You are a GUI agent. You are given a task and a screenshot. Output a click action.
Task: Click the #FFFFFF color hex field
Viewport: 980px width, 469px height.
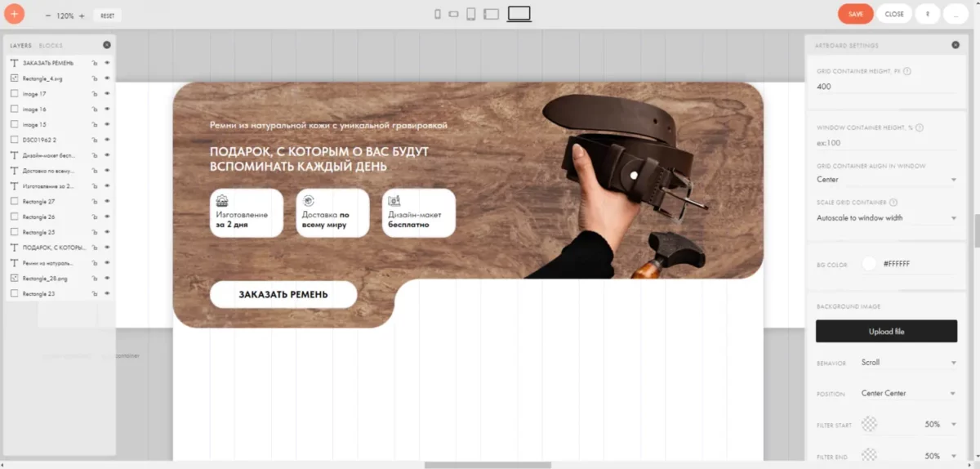pyautogui.click(x=919, y=264)
